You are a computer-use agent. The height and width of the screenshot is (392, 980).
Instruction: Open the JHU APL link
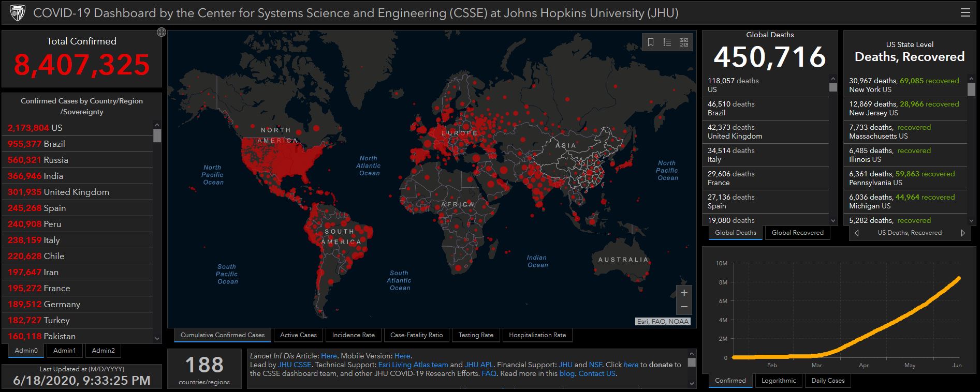pyautogui.click(x=479, y=365)
